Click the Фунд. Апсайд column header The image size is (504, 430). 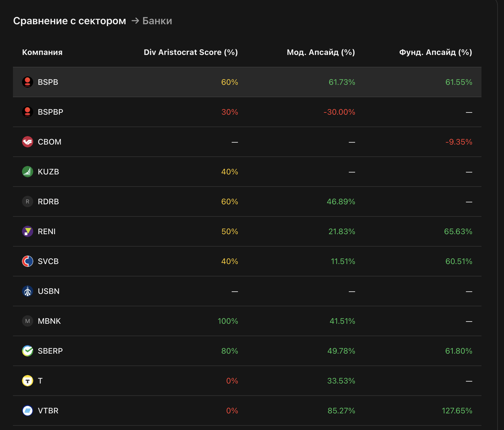[436, 52]
